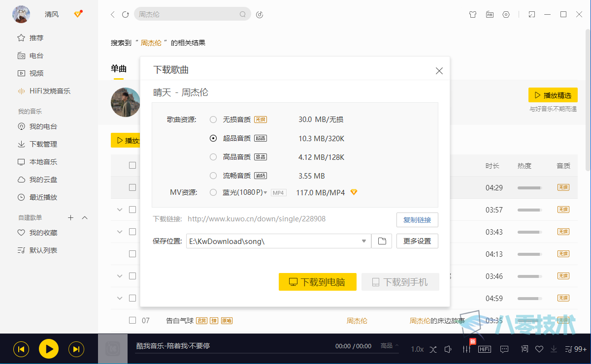Viewport: 591px width, 364px height.
Task: Check the box for the 04:13 song row
Action: [132, 254]
